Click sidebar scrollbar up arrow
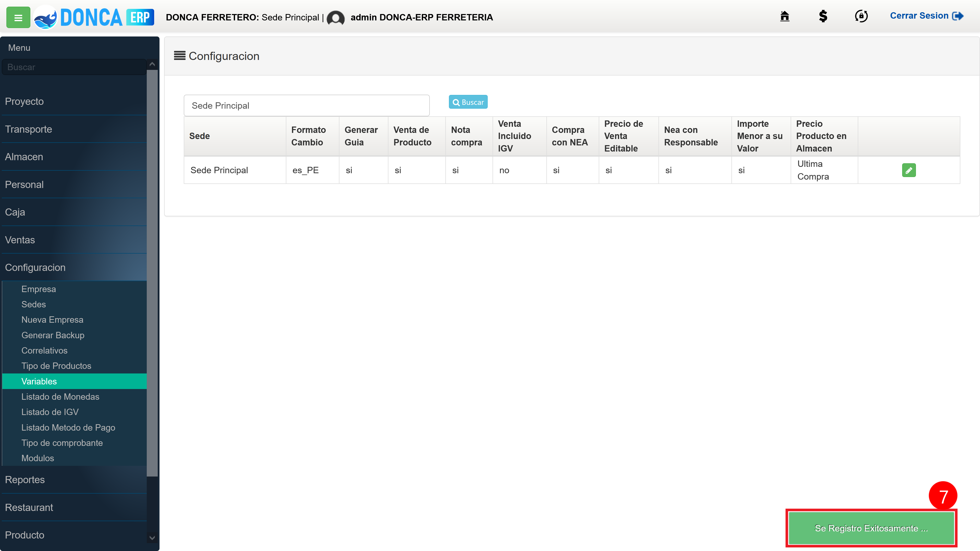The width and height of the screenshot is (980, 551). coord(152,64)
